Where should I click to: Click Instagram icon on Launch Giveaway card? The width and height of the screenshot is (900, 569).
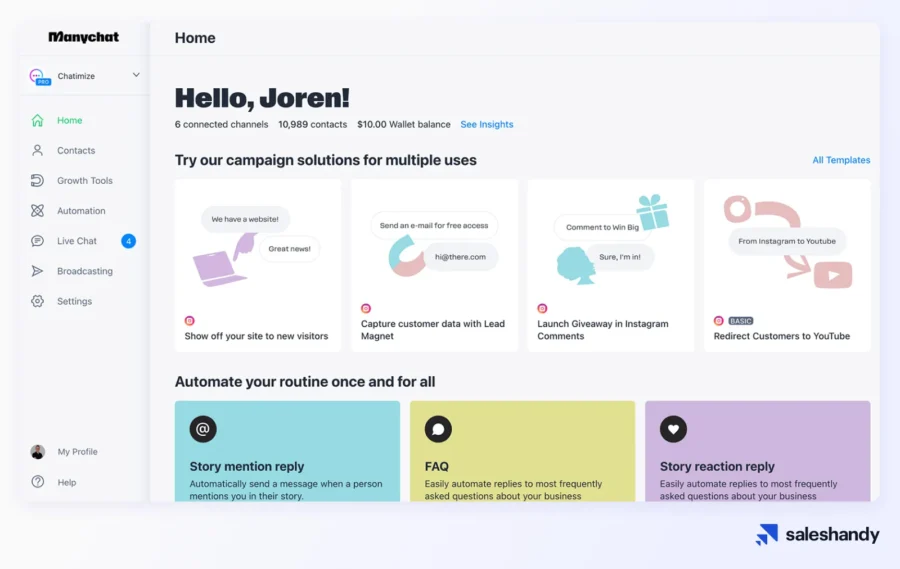[542, 308]
